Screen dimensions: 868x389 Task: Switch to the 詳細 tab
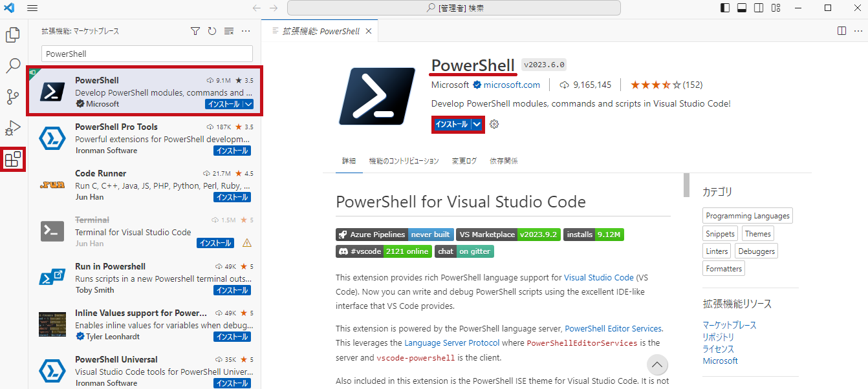[349, 161]
